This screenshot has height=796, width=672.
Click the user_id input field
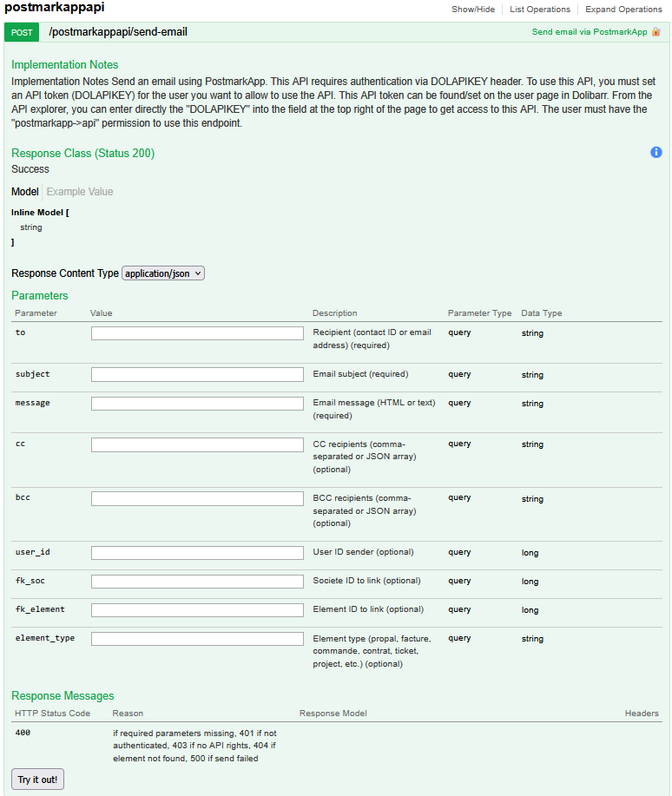point(197,553)
